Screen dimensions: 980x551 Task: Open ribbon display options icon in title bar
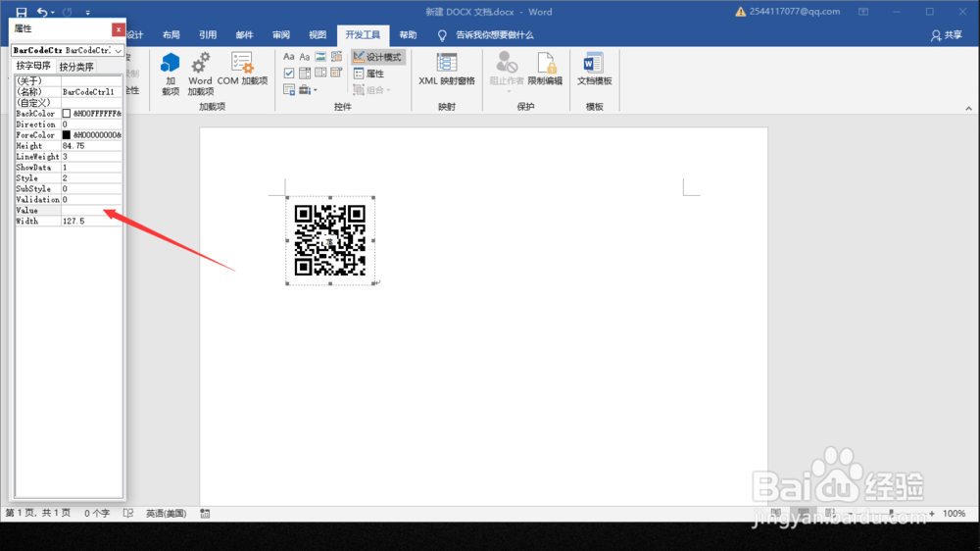tap(863, 12)
